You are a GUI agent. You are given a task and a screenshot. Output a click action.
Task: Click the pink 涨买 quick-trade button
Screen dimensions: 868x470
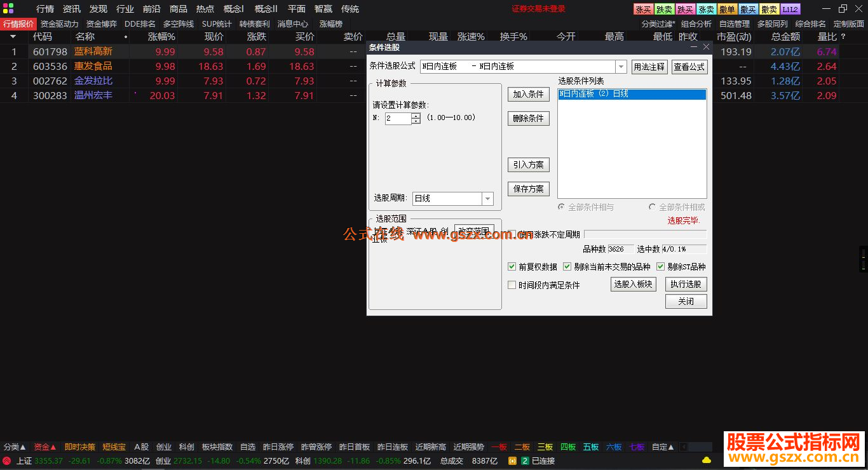tap(643, 10)
